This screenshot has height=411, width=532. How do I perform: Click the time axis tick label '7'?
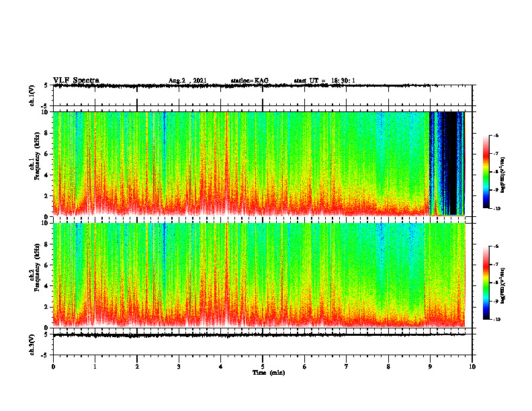click(347, 367)
